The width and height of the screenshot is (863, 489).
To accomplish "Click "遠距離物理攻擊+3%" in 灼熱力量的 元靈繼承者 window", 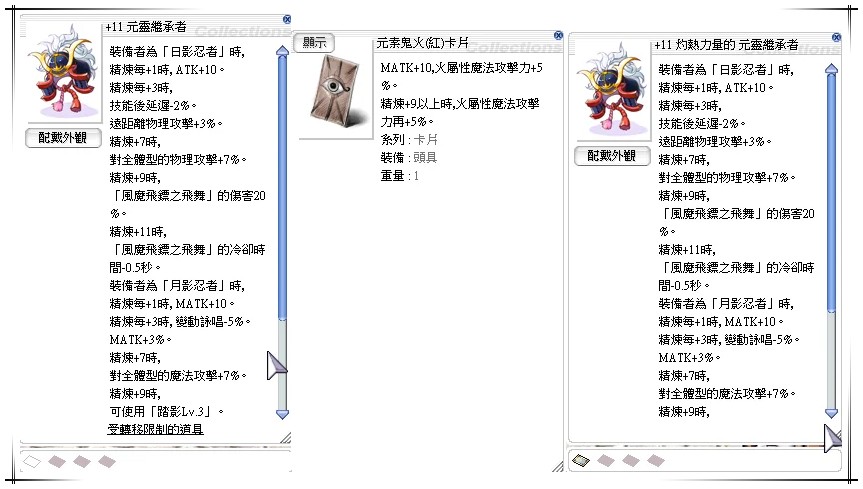I will [715, 142].
